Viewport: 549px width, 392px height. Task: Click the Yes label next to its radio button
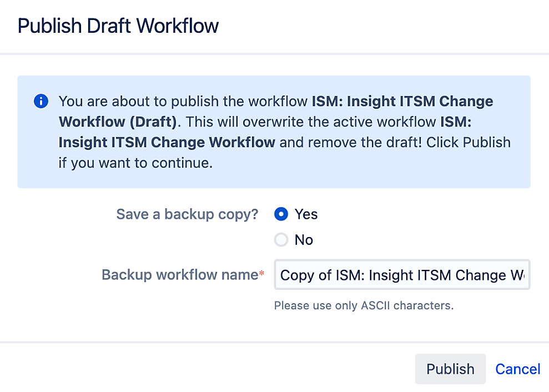point(306,214)
